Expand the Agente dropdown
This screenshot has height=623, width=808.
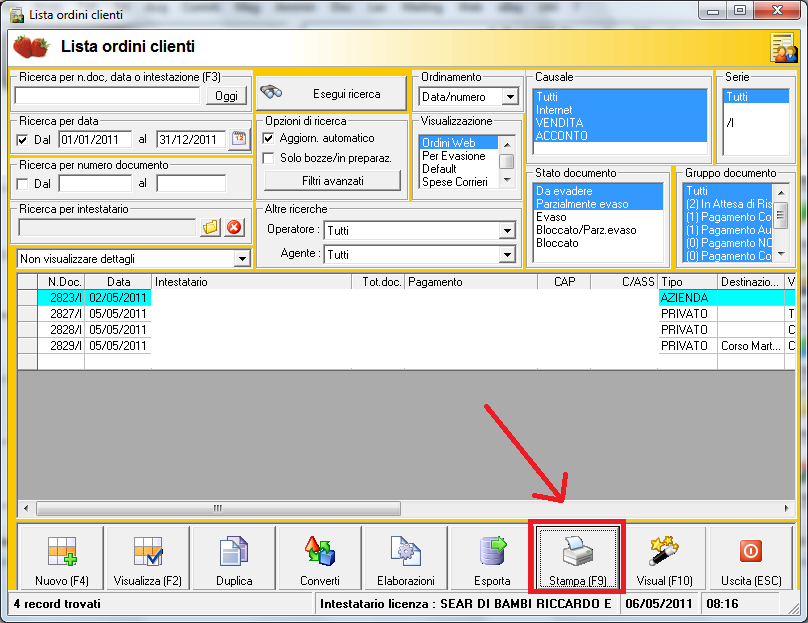pyautogui.click(x=507, y=255)
